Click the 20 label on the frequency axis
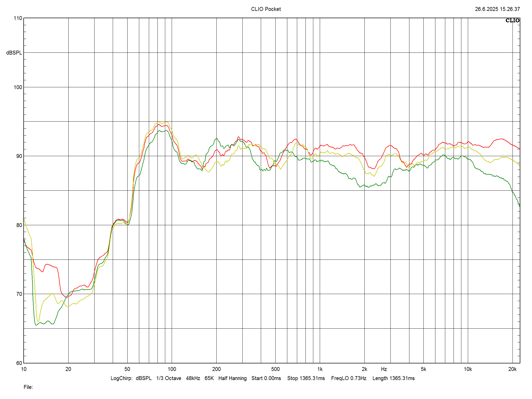 point(68,369)
